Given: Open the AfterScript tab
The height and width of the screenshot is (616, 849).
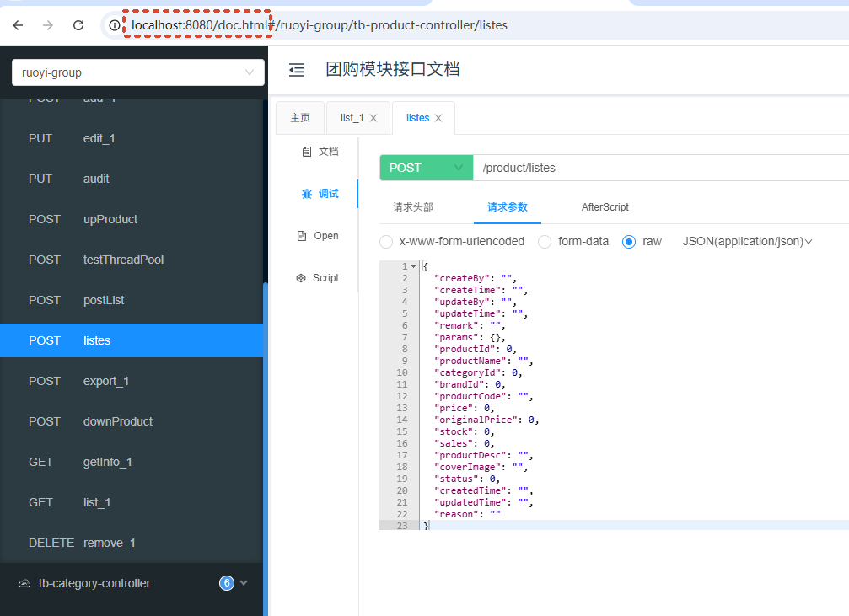Looking at the screenshot, I should point(605,207).
